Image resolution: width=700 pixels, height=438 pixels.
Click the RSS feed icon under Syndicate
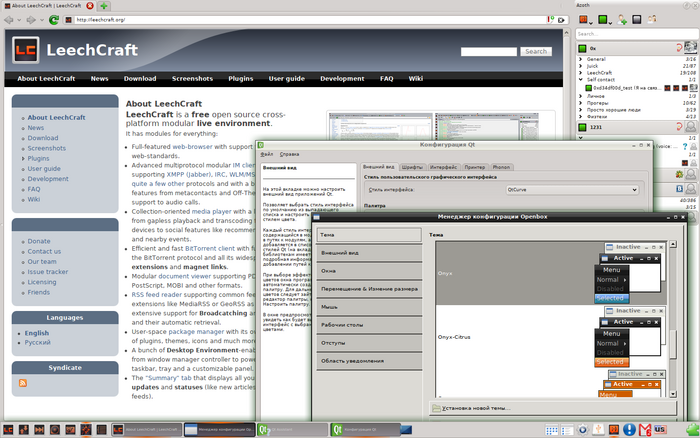(x=23, y=383)
